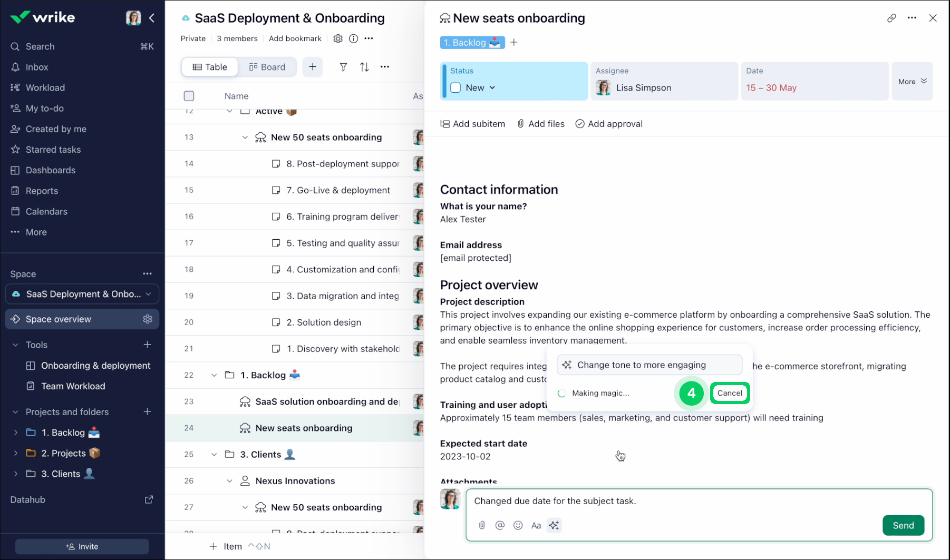This screenshot has height=560, width=950.
Task: Expand the '1. Backlog' folder in the sidebar
Action: [15, 433]
